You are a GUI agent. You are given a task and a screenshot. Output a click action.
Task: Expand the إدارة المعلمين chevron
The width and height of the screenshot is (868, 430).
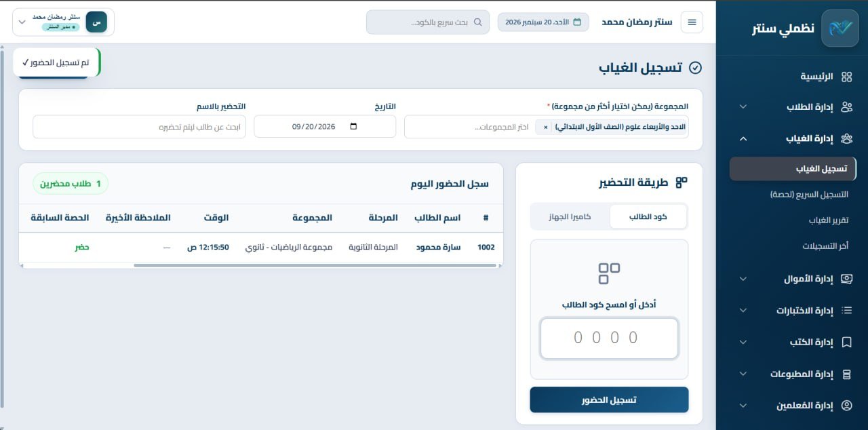(743, 406)
